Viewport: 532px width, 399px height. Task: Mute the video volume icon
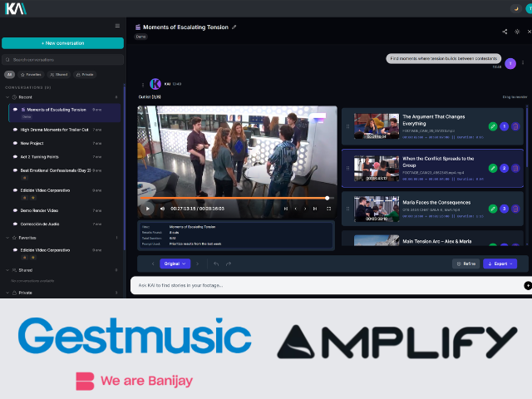click(163, 209)
